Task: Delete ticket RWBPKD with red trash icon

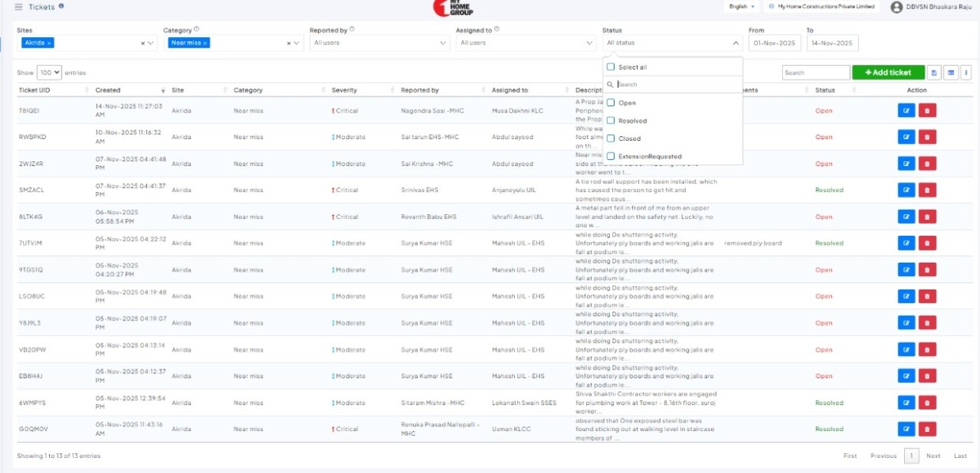Action: 927,137
